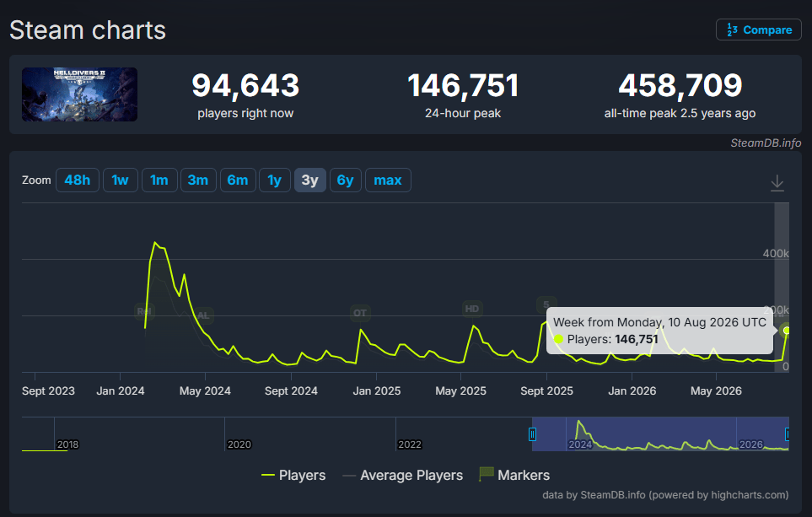
Task: Click the AL event marker flag
Action: pyautogui.click(x=203, y=315)
